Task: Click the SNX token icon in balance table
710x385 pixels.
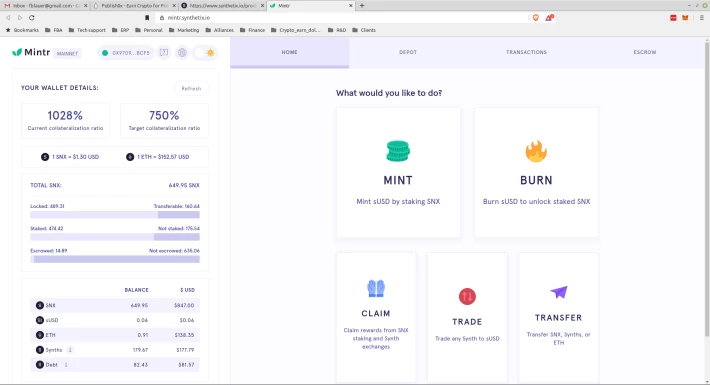Action: click(x=40, y=305)
